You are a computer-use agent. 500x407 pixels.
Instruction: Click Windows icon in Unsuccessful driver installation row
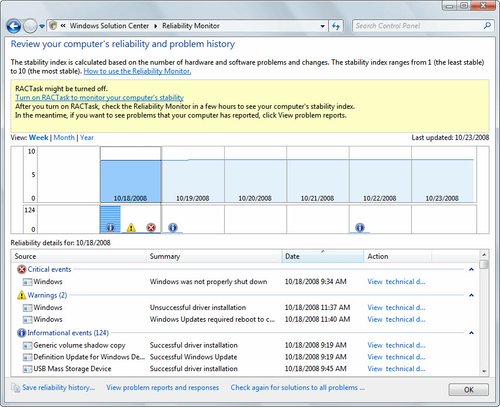pyautogui.click(x=27, y=308)
